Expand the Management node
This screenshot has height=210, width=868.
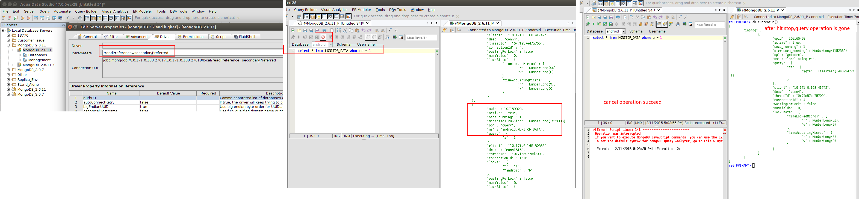19,60
